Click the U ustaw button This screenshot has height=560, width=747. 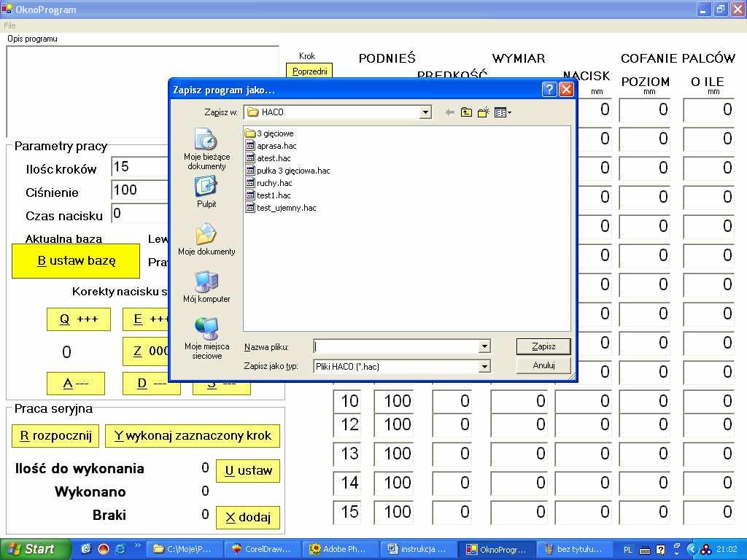pyautogui.click(x=248, y=471)
